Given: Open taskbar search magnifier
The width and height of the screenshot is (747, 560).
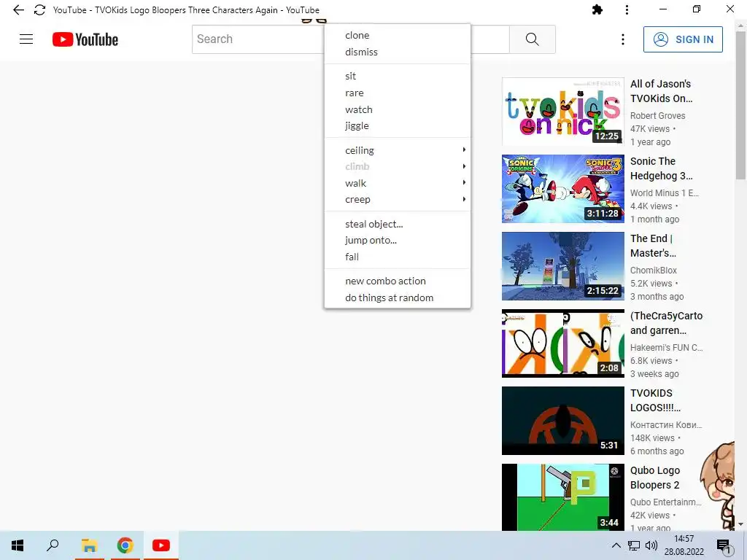Looking at the screenshot, I should (53, 545).
